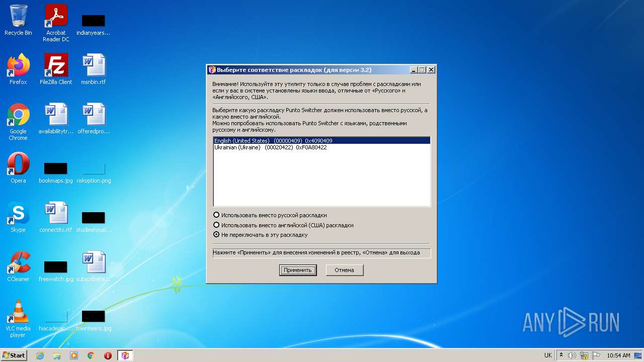Show hidden tray icons arrow
644x362 pixels.
point(561,355)
